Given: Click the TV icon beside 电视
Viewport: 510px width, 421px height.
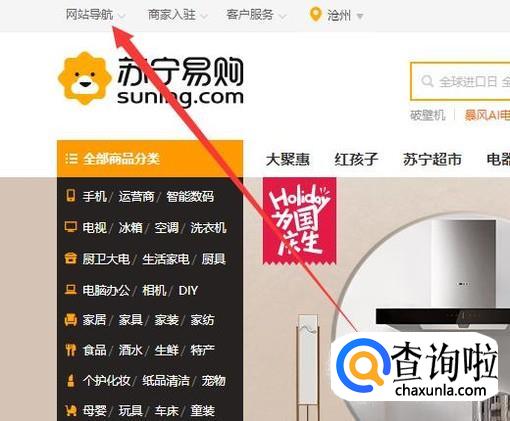Looking at the screenshot, I should point(70,227).
